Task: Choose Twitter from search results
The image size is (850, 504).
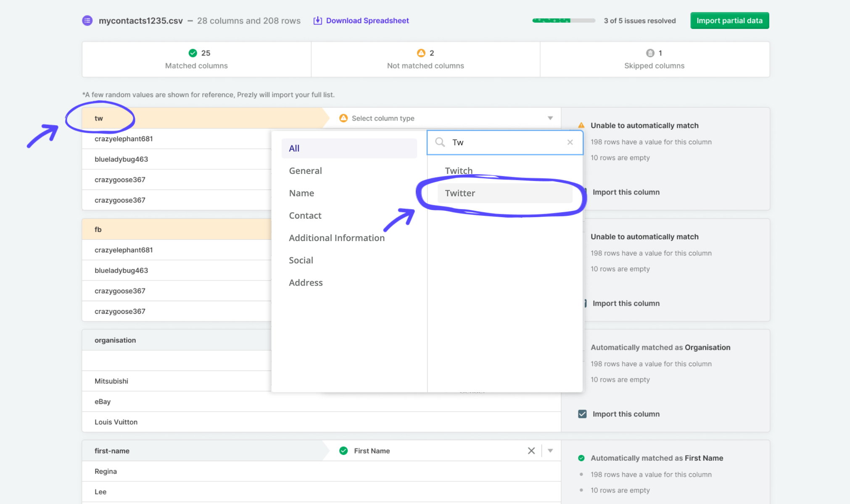Action: click(504, 193)
